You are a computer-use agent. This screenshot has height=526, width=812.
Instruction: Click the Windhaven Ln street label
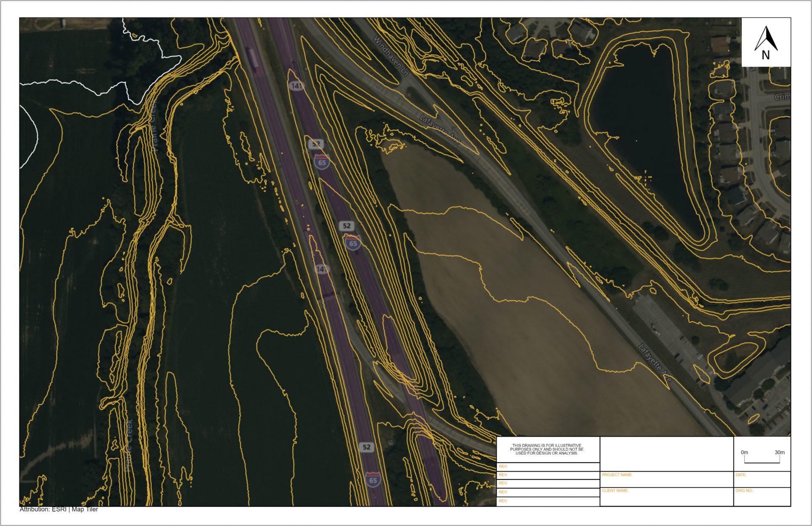tap(391, 56)
